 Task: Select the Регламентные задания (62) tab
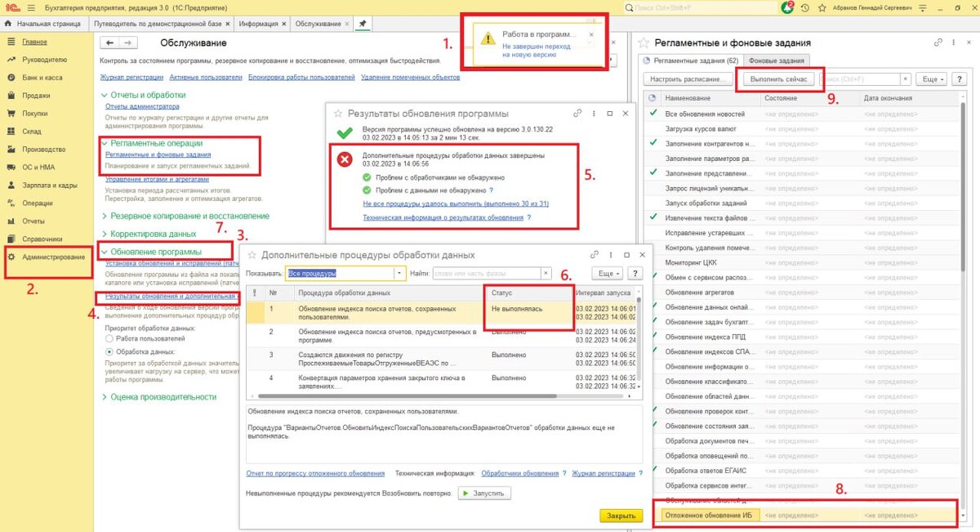691,60
